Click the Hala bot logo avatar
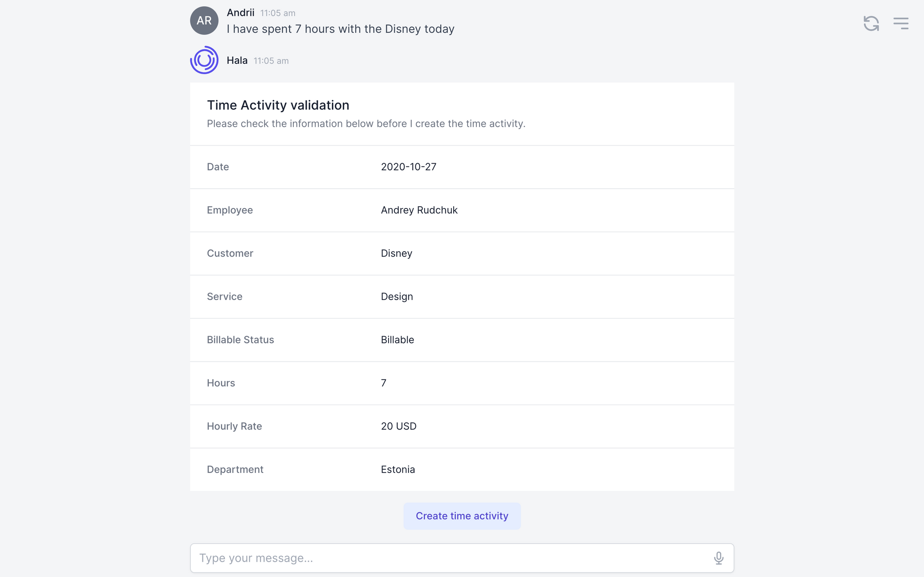Screen dimensions: 924x577 click(x=204, y=60)
